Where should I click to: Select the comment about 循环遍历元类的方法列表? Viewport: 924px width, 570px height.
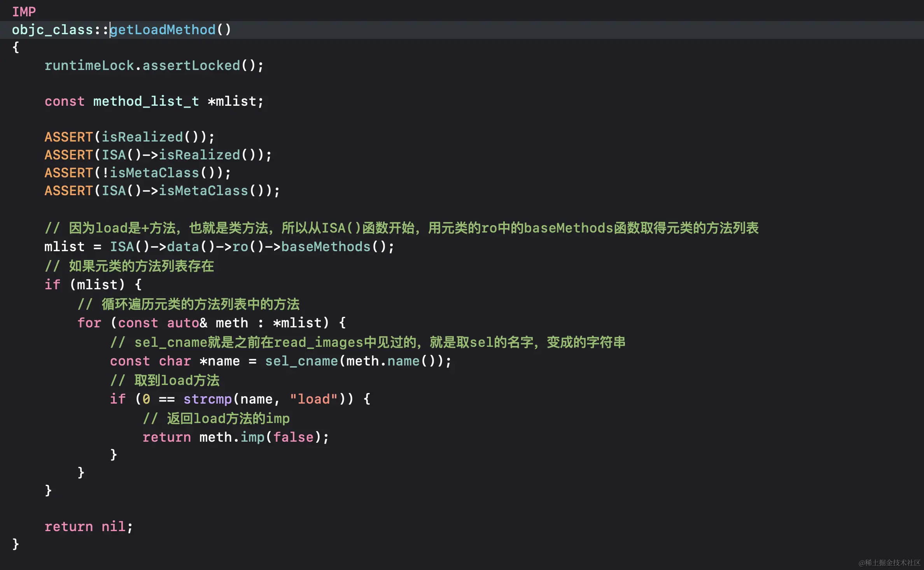(x=189, y=304)
